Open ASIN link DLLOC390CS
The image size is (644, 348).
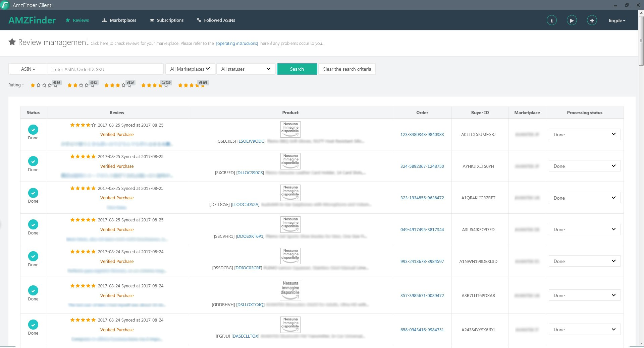click(x=250, y=172)
